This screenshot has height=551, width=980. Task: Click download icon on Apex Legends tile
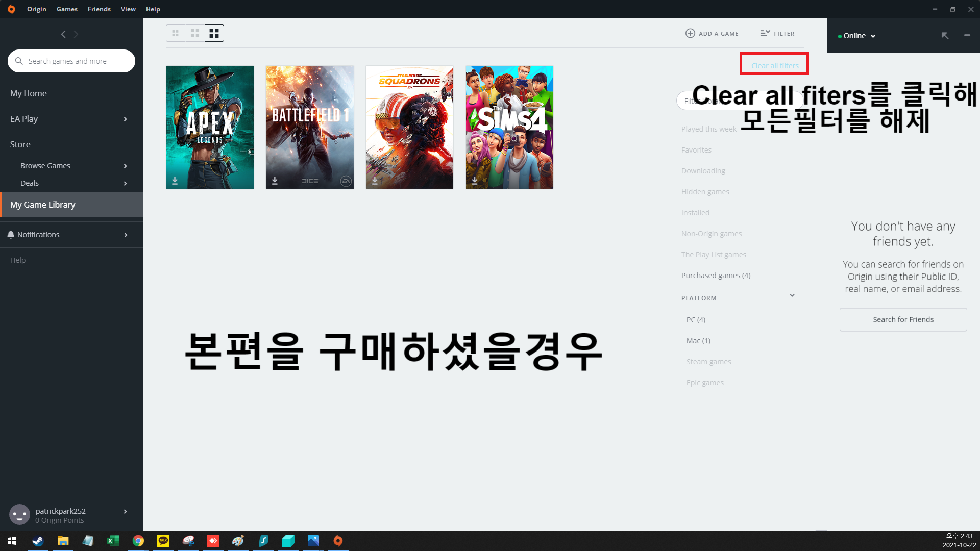pyautogui.click(x=175, y=181)
